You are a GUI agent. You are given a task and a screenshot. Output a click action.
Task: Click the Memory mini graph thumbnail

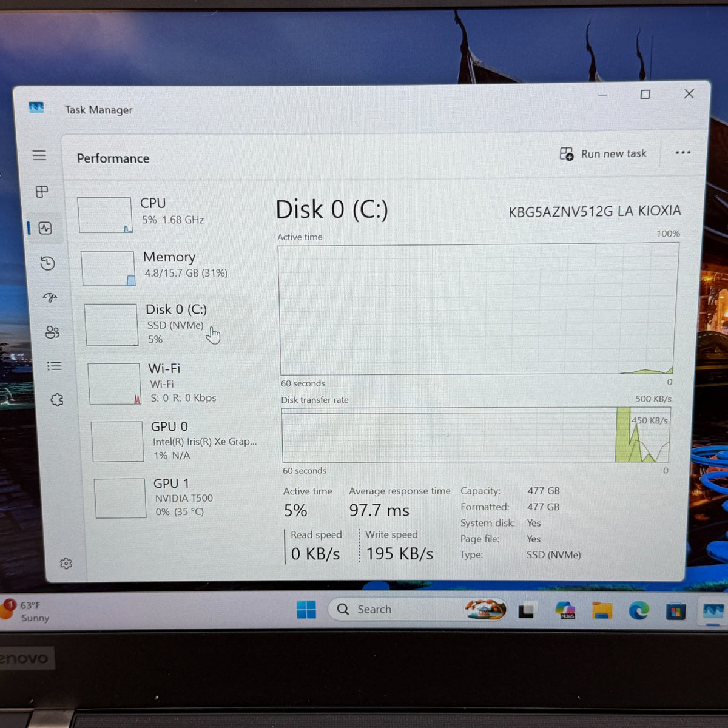[107, 268]
